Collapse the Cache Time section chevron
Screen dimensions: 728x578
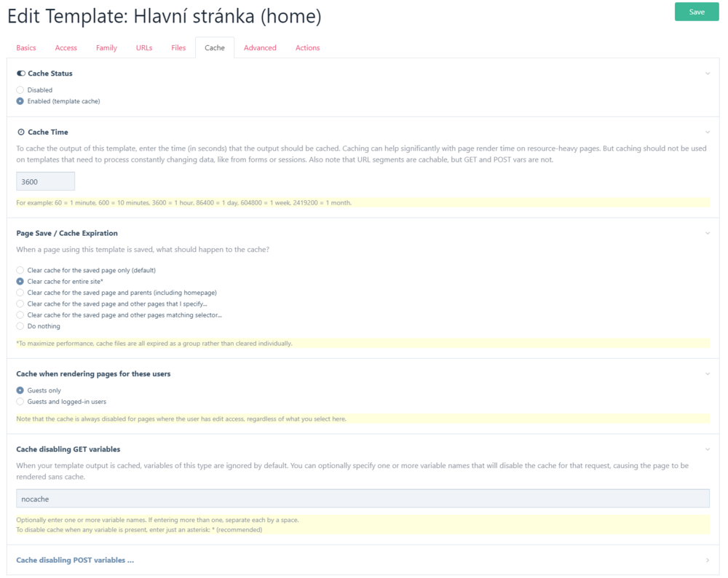[708, 132]
